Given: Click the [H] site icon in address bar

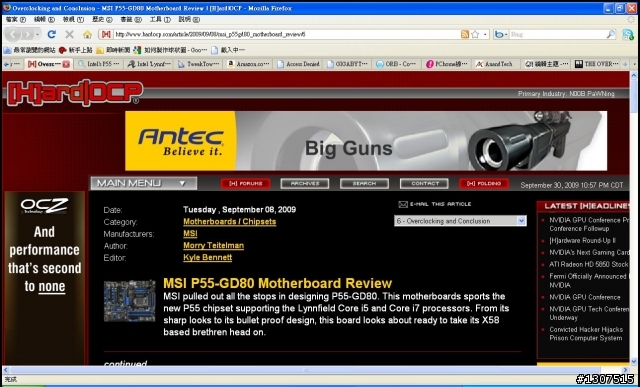Looking at the screenshot, I should coord(106,34).
